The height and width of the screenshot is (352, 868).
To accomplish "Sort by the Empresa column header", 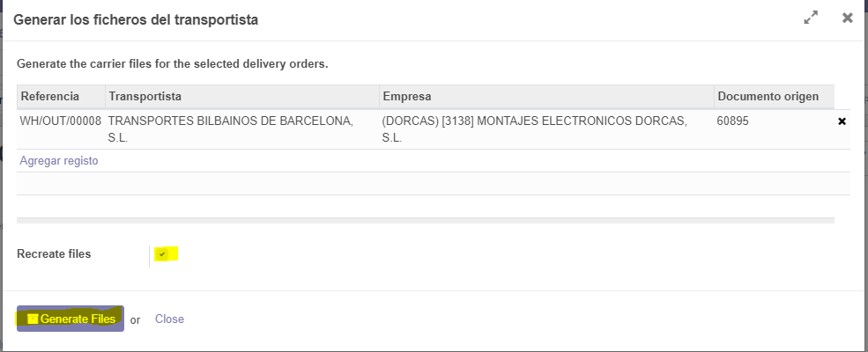I will coord(406,96).
